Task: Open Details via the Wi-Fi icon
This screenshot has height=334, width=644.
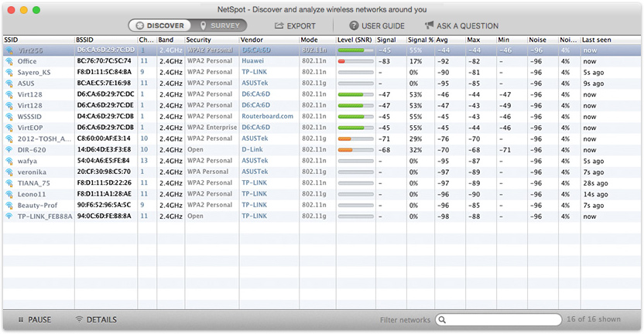Action: pyautogui.click(x=79, y=319)
